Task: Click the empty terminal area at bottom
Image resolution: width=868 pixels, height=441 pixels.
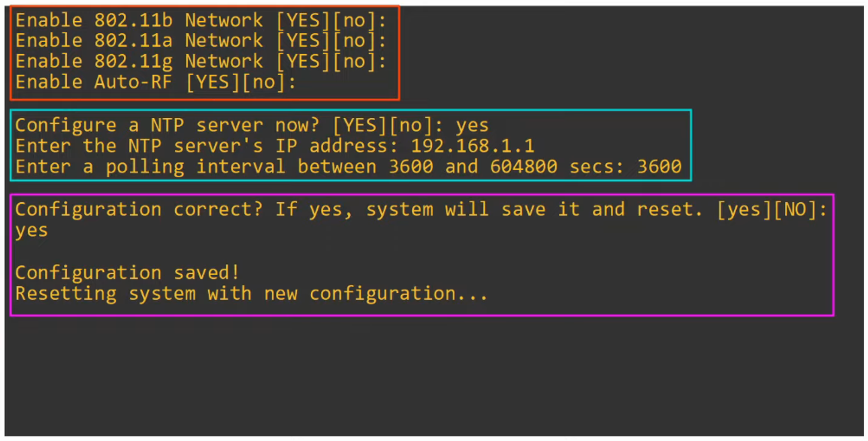Action: [434, 378]
